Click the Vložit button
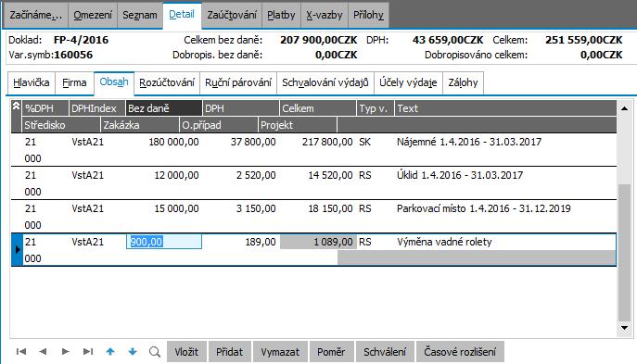This screenshot has height=364, width=637. [x=186, y=351]
